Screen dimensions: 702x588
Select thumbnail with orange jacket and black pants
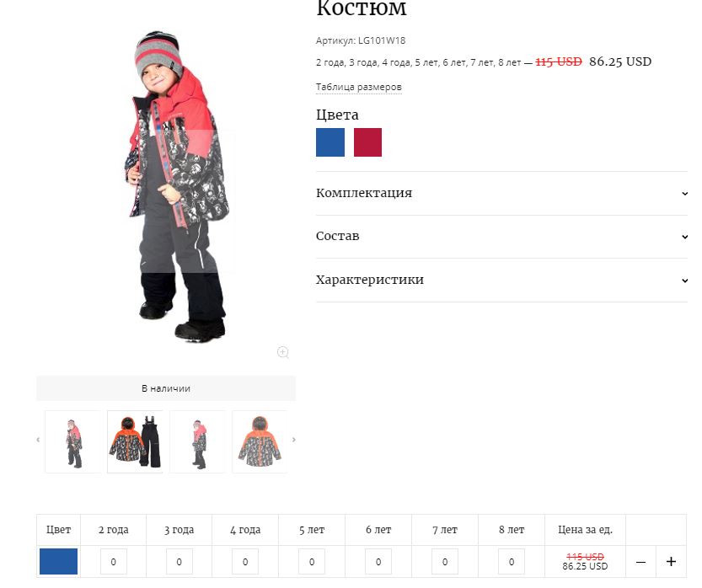pos(135,441)
